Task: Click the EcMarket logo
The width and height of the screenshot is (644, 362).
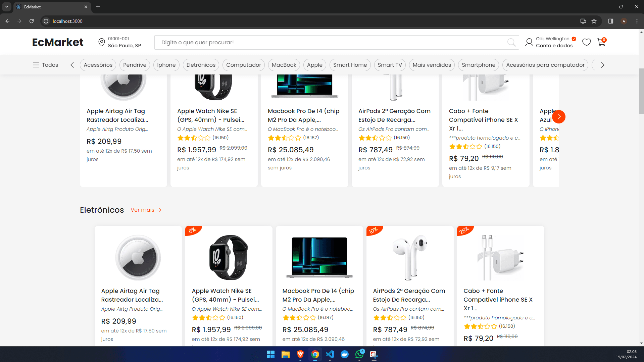Action: tap(58, 42)
